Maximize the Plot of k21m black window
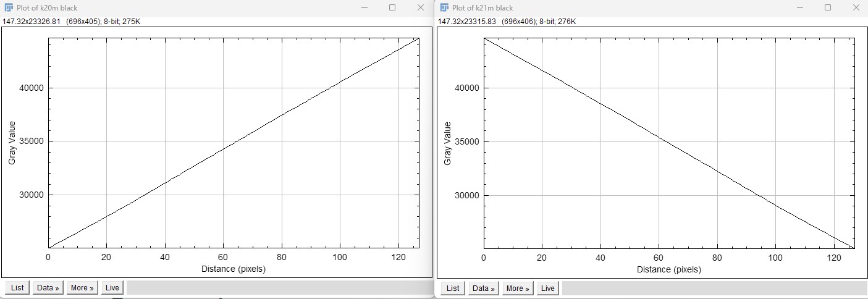 pyautogui.click(x=828, y=7)
